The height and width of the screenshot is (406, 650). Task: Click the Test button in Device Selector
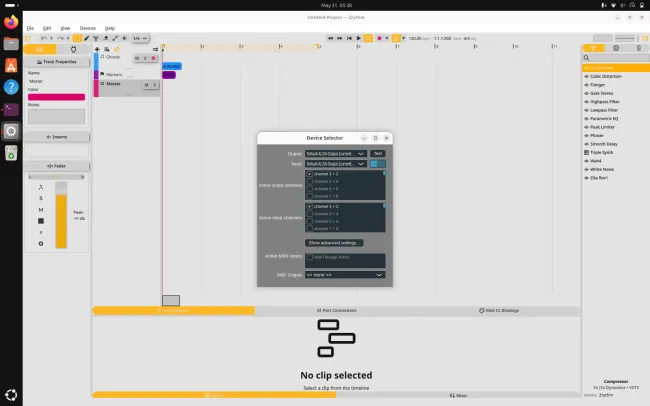tap(378, 154)
